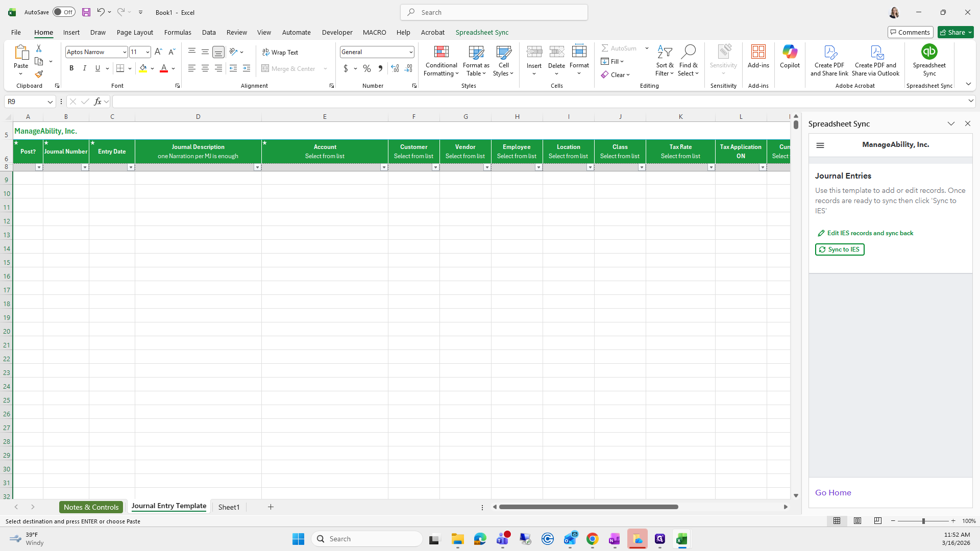980x551 pixels.
Task: Click the Insert Function fx icon
Action: click(x=97, y=102)
